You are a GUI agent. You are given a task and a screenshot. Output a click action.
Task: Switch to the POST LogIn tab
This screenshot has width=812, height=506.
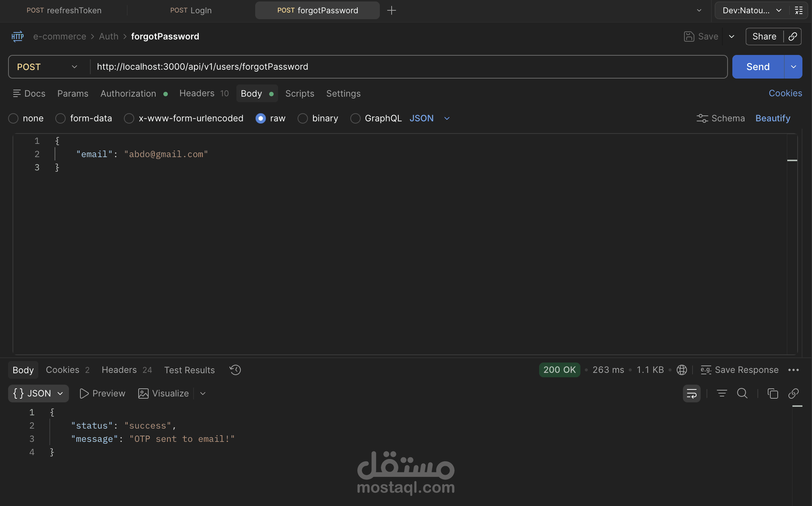(191, 10)
